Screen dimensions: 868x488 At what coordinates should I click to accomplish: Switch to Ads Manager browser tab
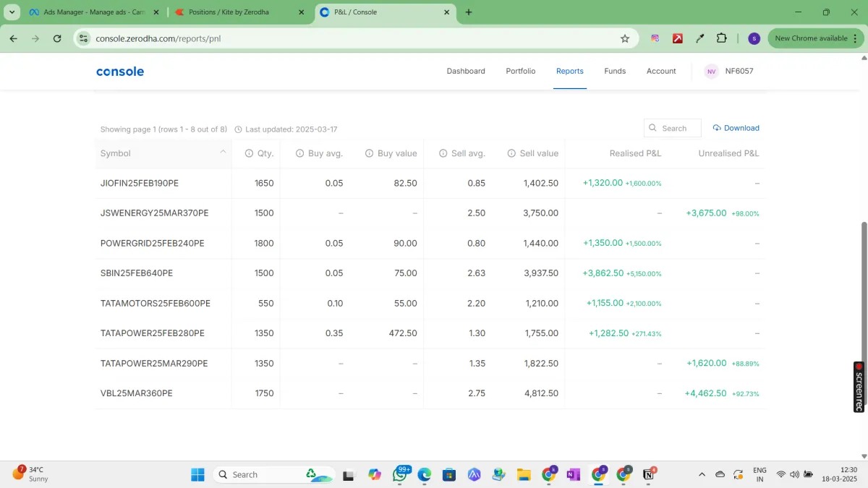click(x=94, y=12)
